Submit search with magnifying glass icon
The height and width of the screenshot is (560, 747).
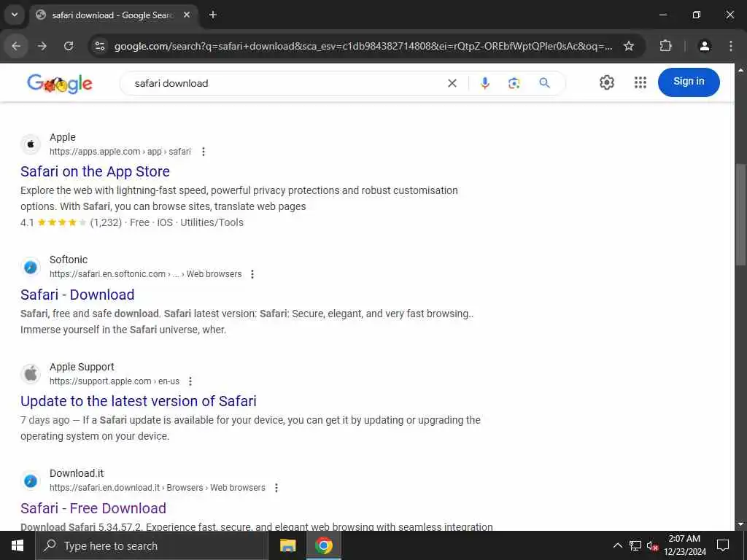tap(544, 83)
